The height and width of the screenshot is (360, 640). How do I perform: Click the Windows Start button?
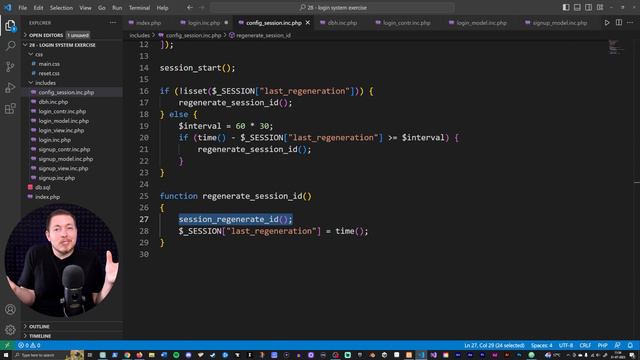(x=6, y=355)
